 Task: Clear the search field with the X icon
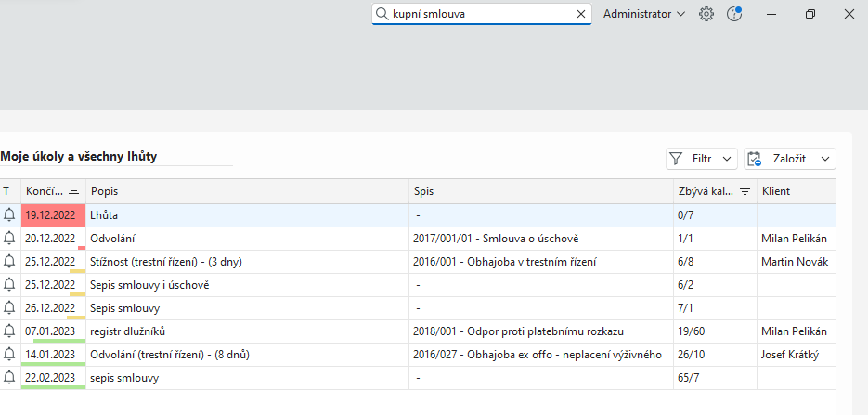coord(581,14)
